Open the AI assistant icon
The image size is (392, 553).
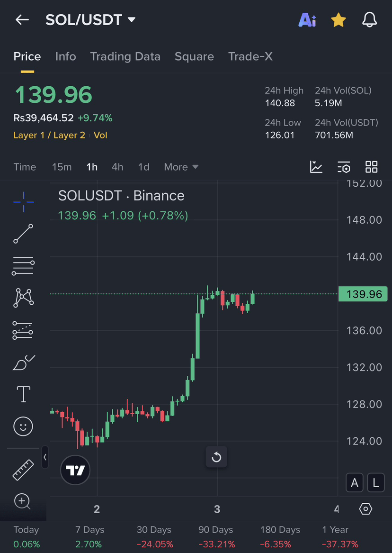(x=307, y=20)
